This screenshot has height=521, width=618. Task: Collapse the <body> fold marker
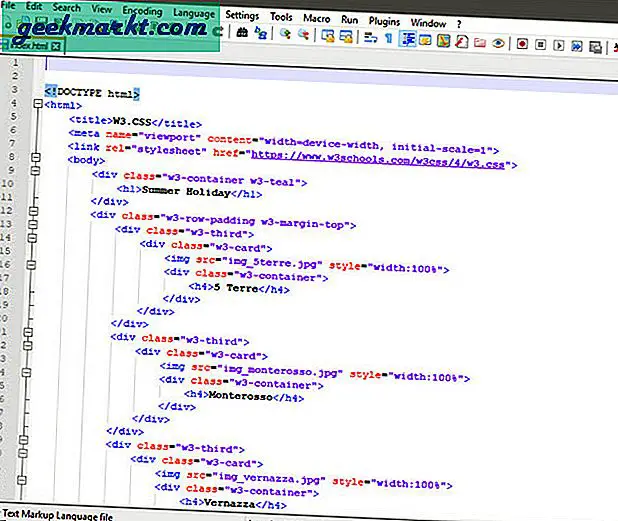[x=36, y=157]
